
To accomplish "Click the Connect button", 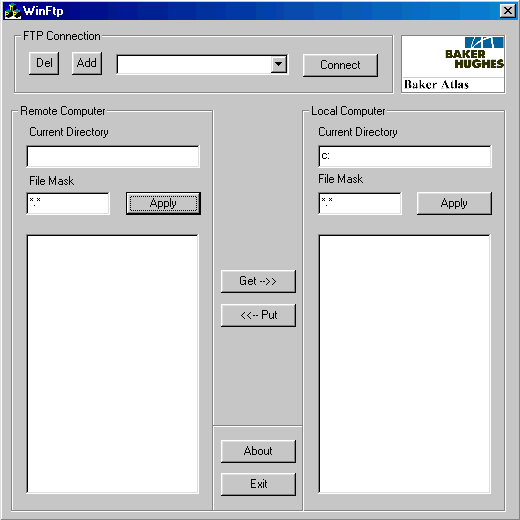I will (x=340, y=65).
